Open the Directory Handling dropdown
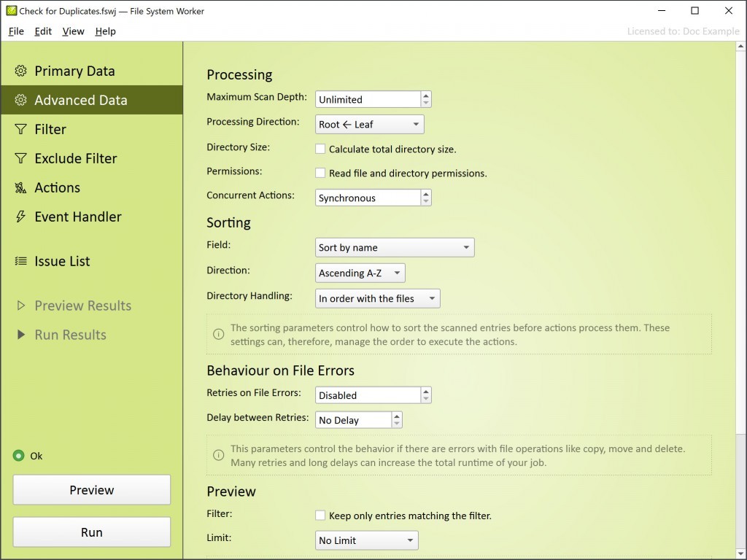 [377, 298]
